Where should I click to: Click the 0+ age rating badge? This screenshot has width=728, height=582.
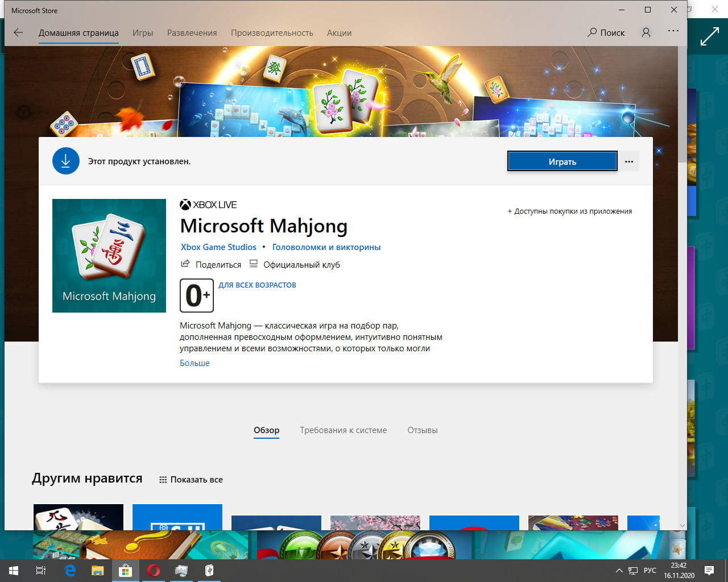(197, 296)
